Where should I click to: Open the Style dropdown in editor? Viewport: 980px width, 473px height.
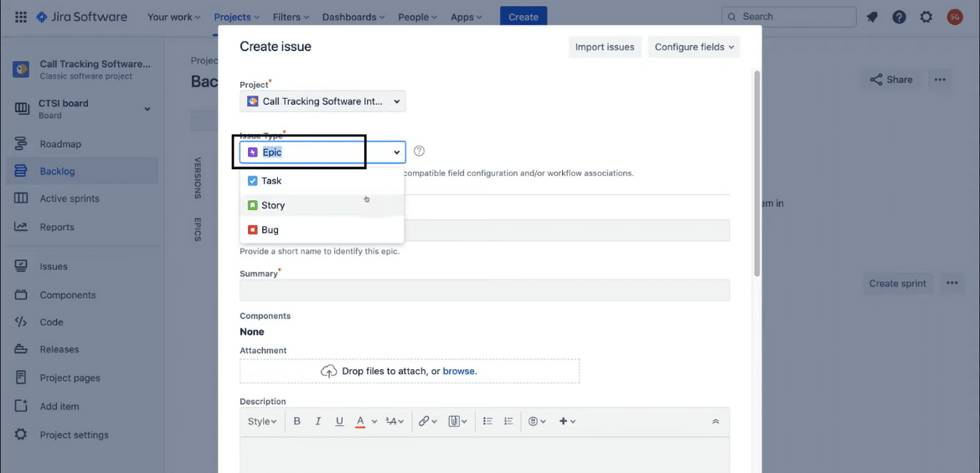[x=262, y=421]
